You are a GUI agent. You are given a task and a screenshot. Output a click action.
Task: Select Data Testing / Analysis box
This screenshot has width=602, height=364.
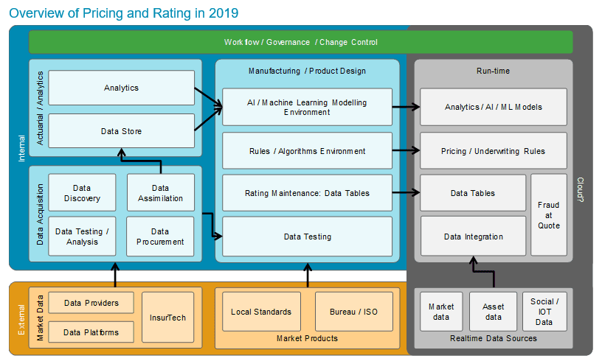click(82, 236)
